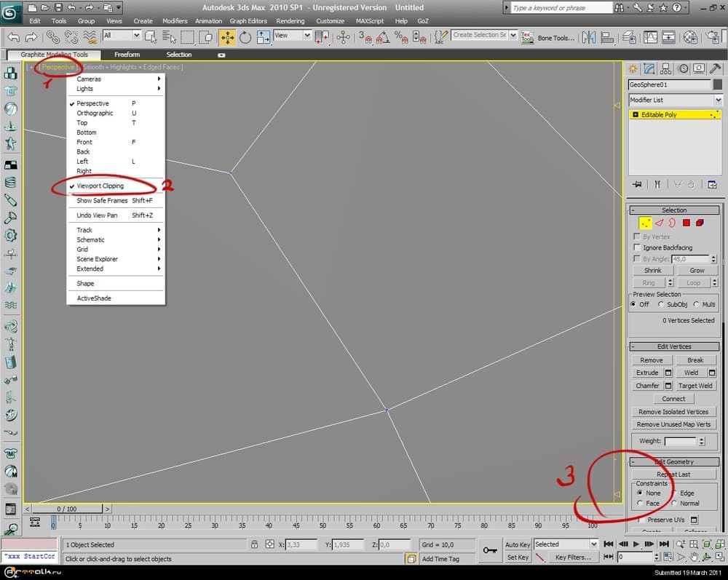
Task: Toggle Viewport Clipping in the context menu
Action: 100,186
